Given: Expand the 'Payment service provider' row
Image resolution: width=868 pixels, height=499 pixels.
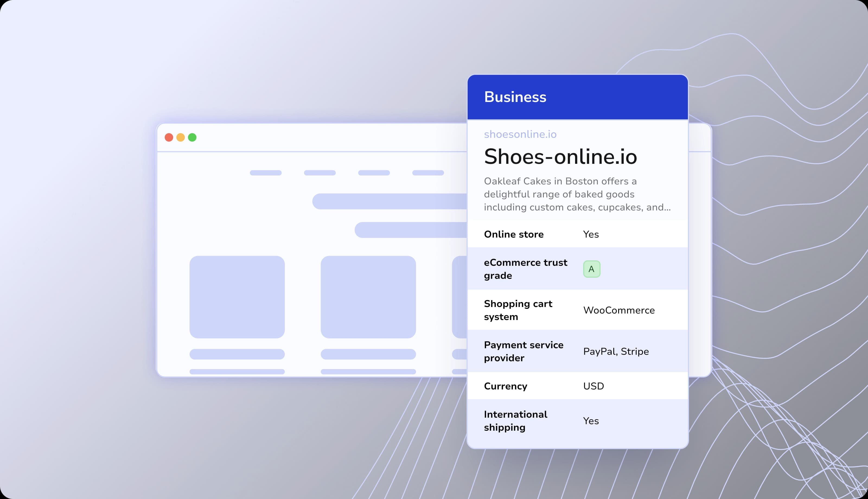Looking at the screenshot, I should point(616,351).
